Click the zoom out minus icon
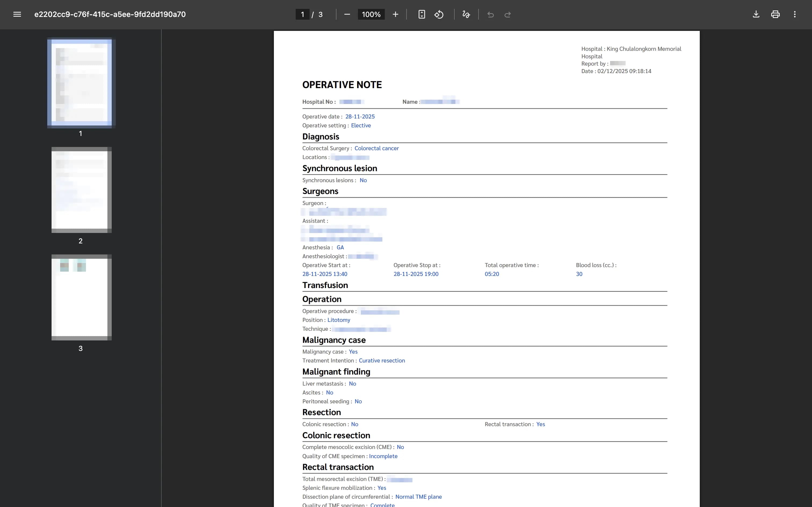Viewport: 812px width, 507px height. (347, 15)
